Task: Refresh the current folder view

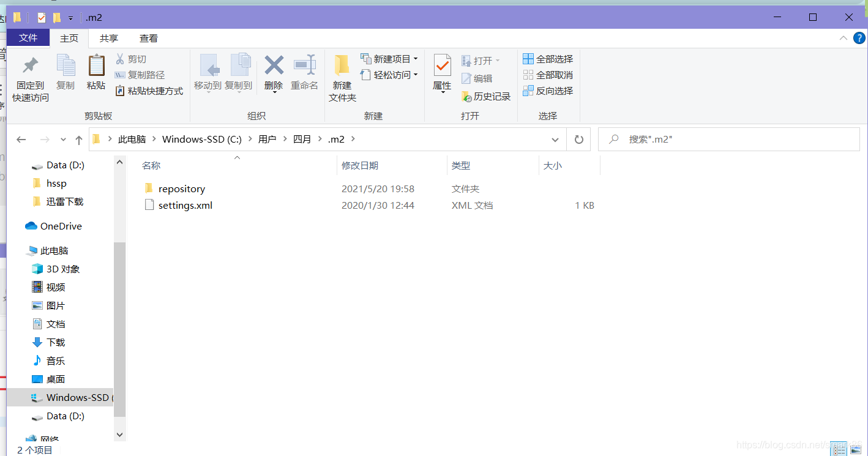Action: point(578,140)
